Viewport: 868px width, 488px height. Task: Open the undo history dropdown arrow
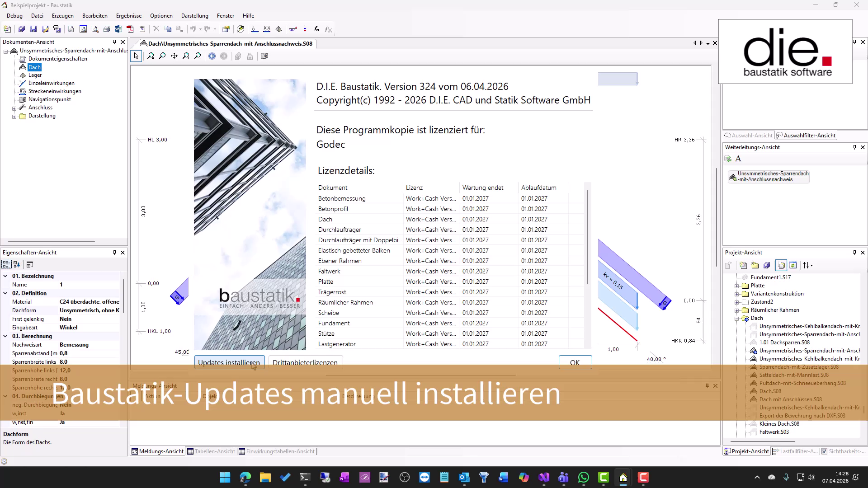click(200, 29)
